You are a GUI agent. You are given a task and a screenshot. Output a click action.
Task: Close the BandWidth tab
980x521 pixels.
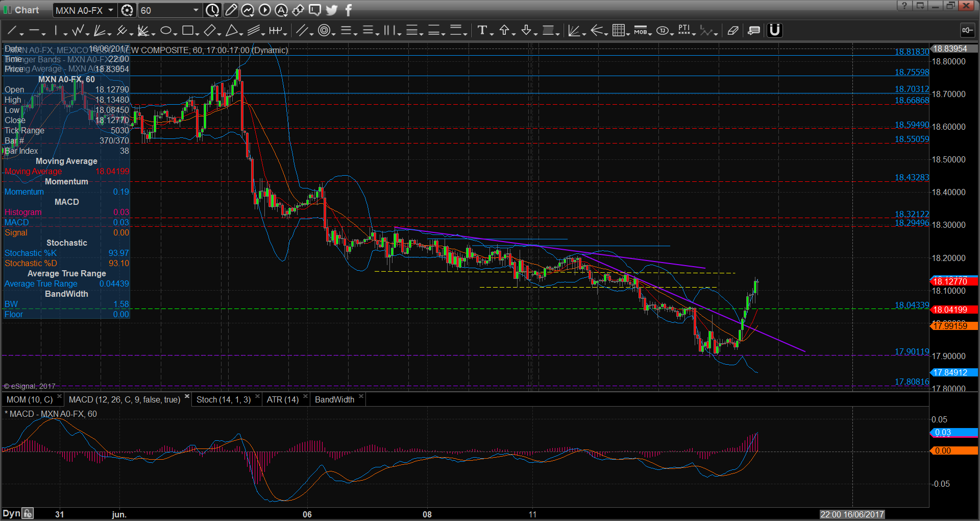tap(361, 396)
